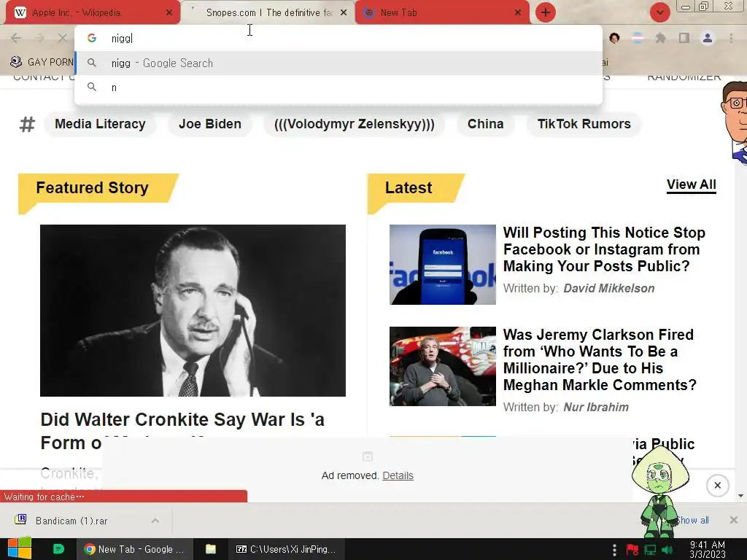Select the single-letter 'n' suggestion
The image size is (747, 560).
point(338,87)
